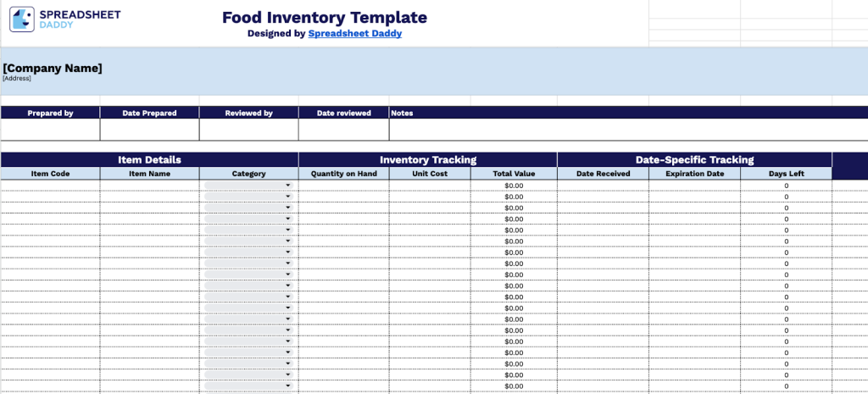Viewport: 868px width, 394px height.
Task: Click the [Address] placeholder text
Action: (17, 79)
